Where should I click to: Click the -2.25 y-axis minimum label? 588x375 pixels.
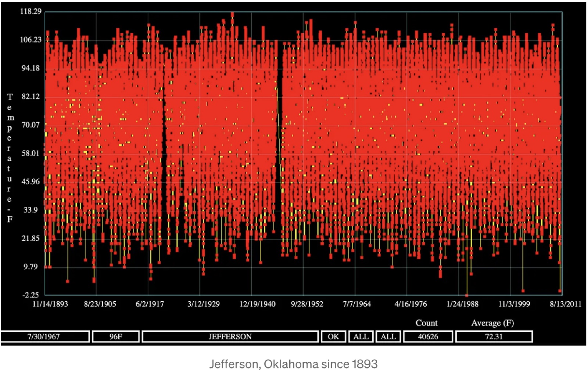point(31,295)
